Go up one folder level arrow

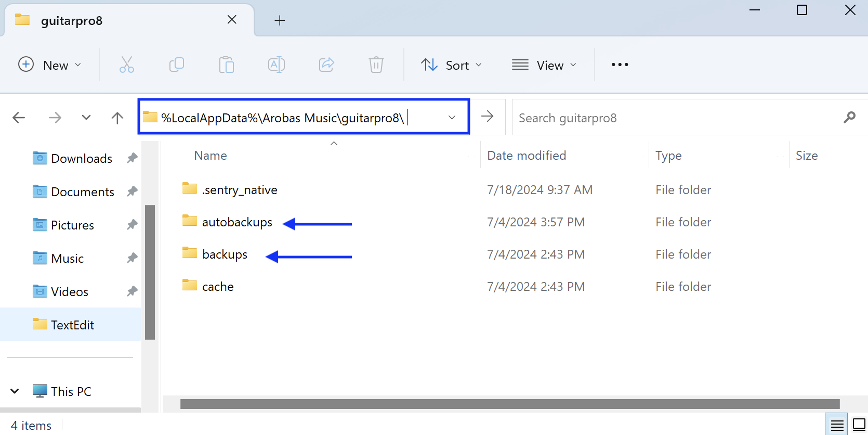117,118
